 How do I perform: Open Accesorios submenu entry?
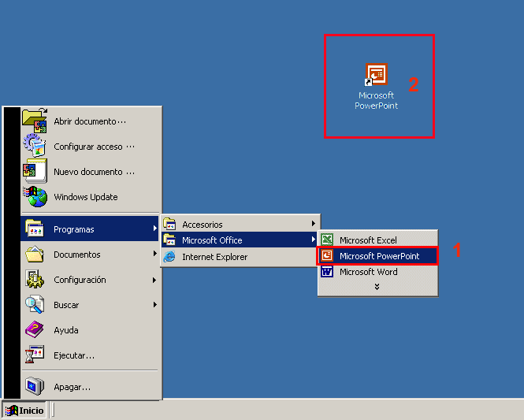coord(240,224)
